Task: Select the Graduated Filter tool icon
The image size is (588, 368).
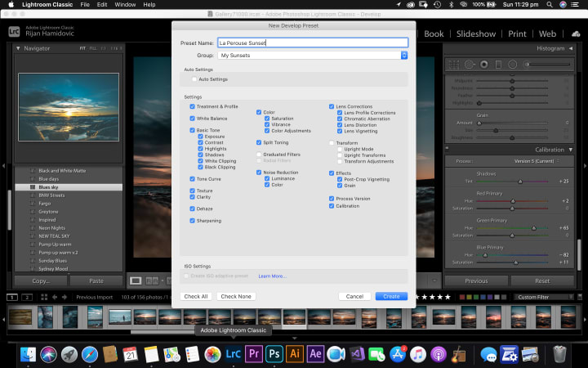Action: [x=498, y=65]
